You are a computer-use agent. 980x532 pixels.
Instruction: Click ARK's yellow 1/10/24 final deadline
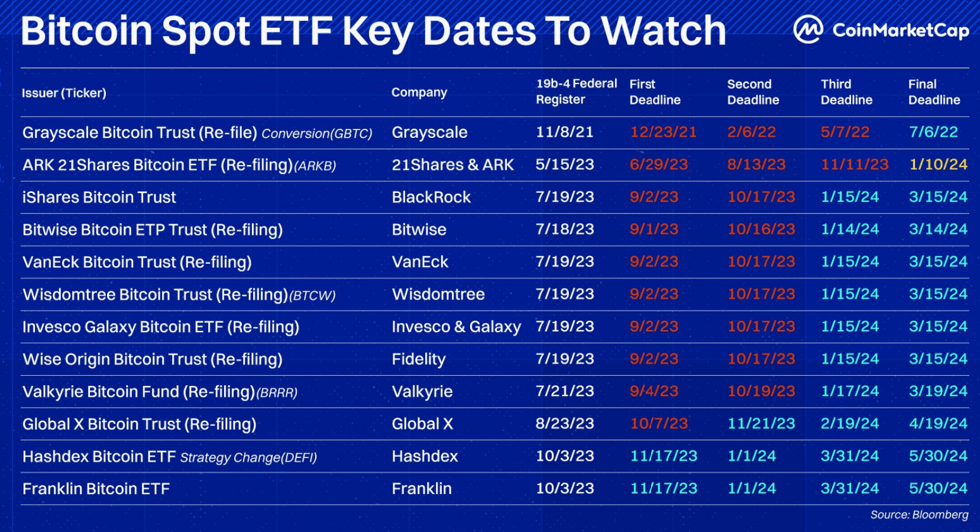click(x=938, y=165)
